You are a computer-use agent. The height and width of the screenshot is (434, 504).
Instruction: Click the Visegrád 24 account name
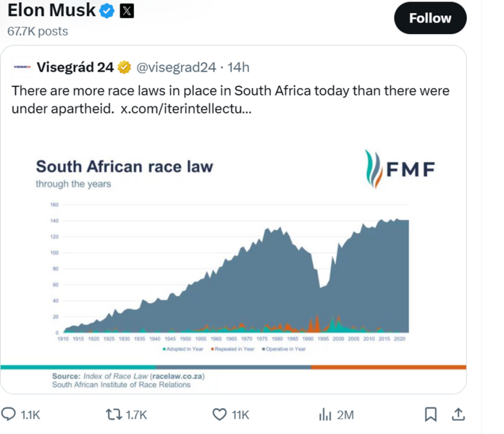point(75,67)
